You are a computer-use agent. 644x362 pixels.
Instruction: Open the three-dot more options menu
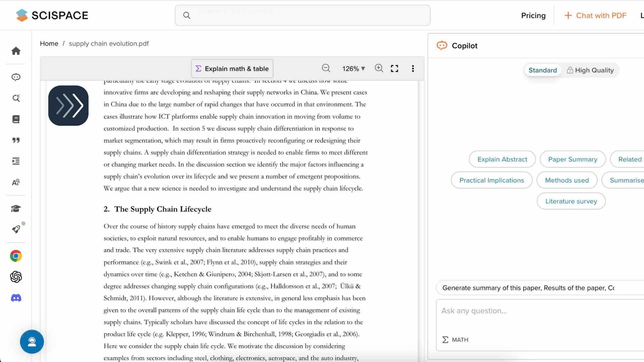click(413, 68)
